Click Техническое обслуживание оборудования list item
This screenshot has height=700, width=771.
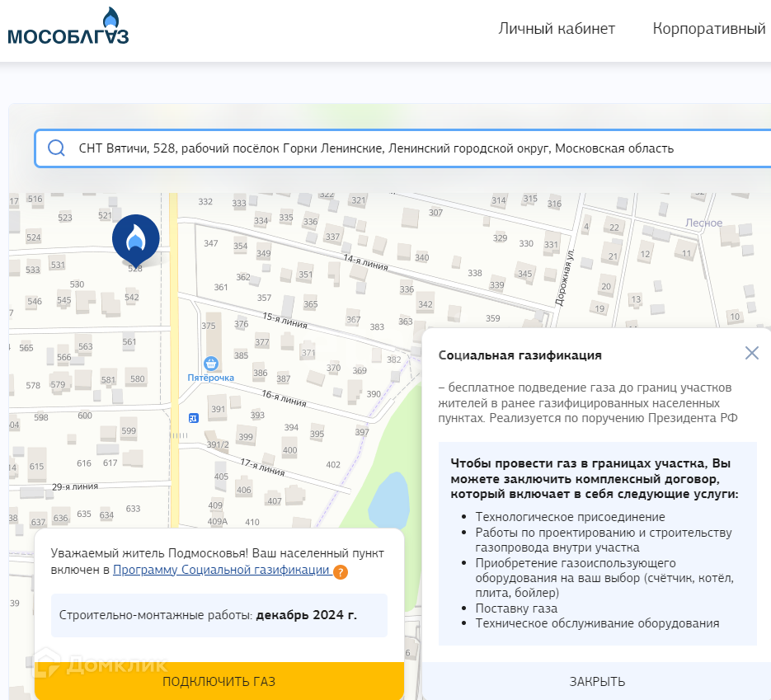(x=597, y=623)
